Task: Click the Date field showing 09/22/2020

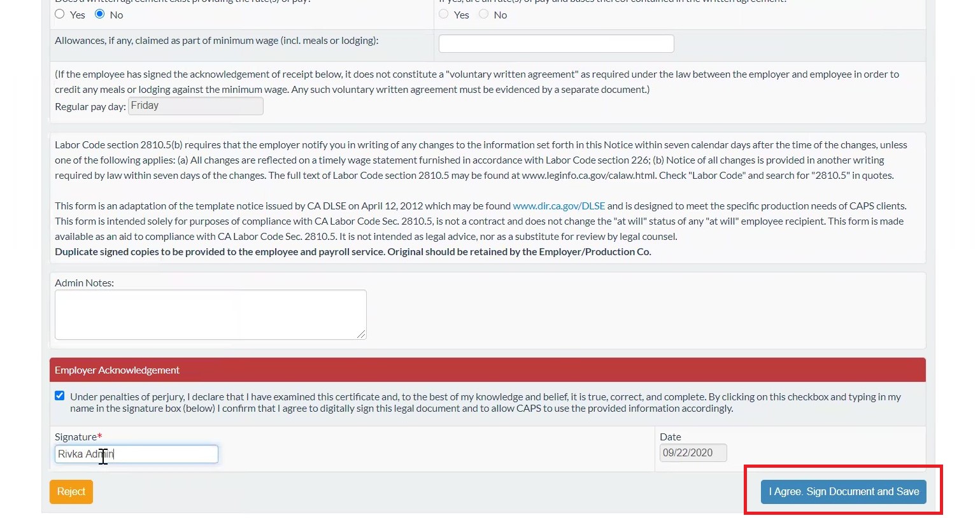Action: (693, 453)
